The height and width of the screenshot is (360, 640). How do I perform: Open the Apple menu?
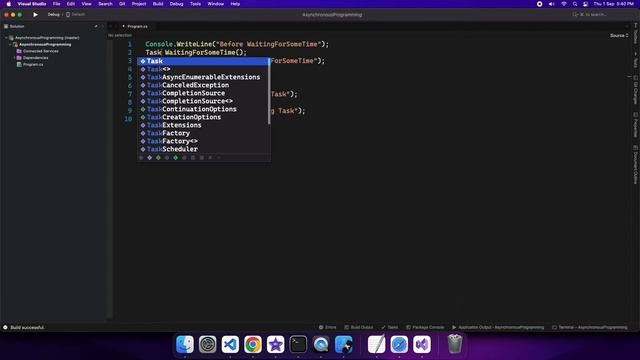point(9,4)
